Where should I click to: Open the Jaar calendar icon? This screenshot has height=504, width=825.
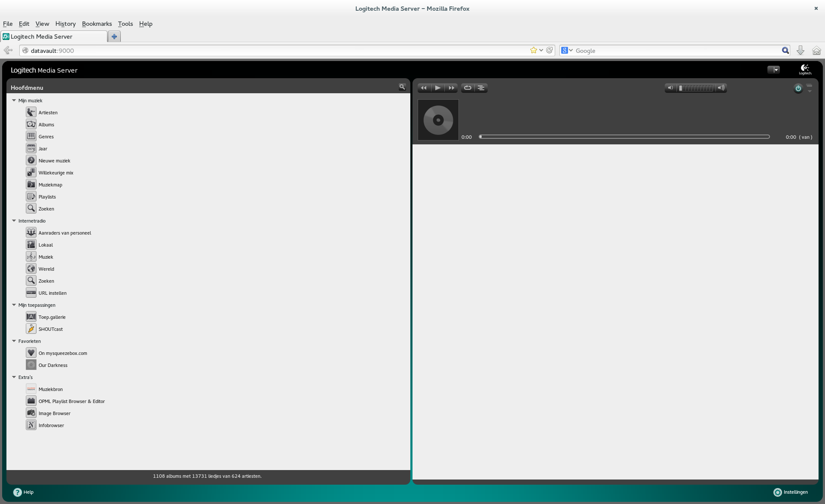pos(31,148)
